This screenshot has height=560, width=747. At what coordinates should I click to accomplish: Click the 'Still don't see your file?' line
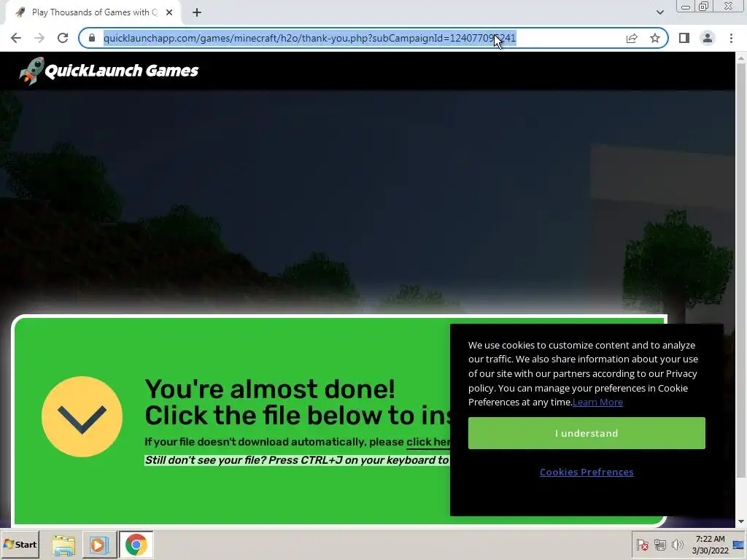tap(296, 461)
